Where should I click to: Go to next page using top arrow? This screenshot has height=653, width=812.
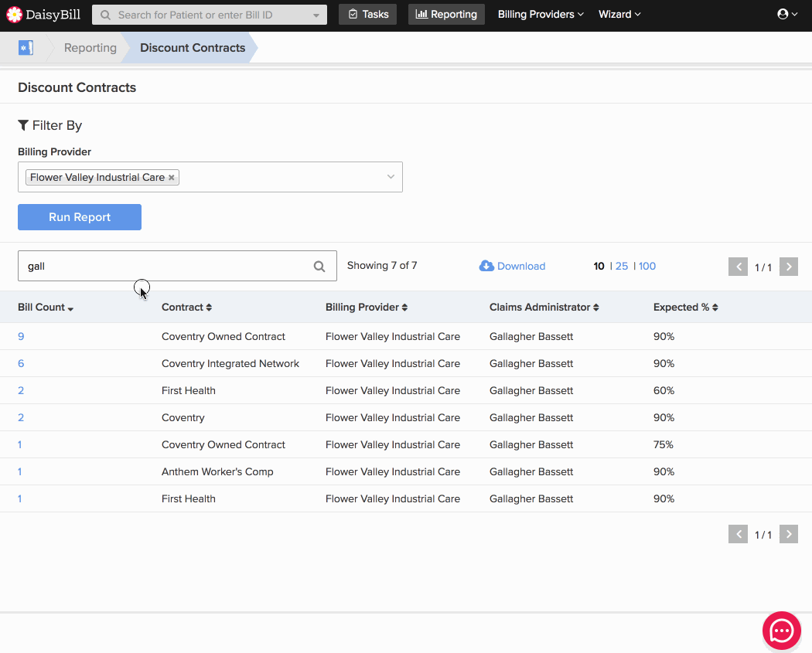point(789,267)
